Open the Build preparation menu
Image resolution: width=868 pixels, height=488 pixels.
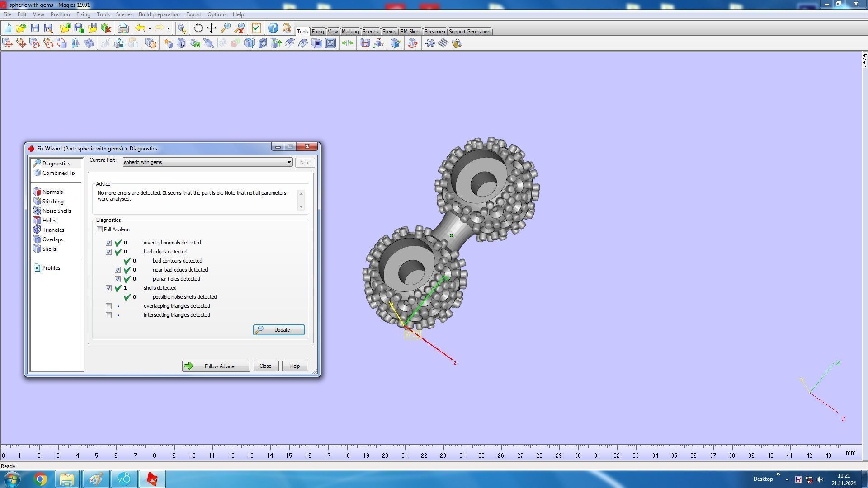pyautogui.click(x=159, y=14)
